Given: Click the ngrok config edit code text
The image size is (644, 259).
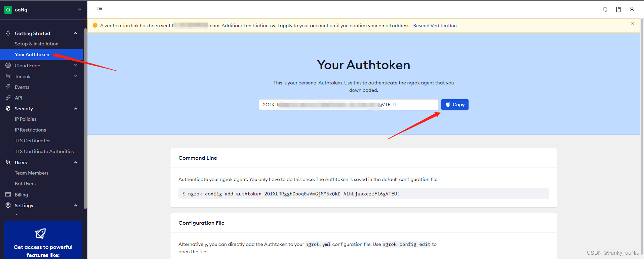Looking at the screenshot, I should [x=406, y=244].
